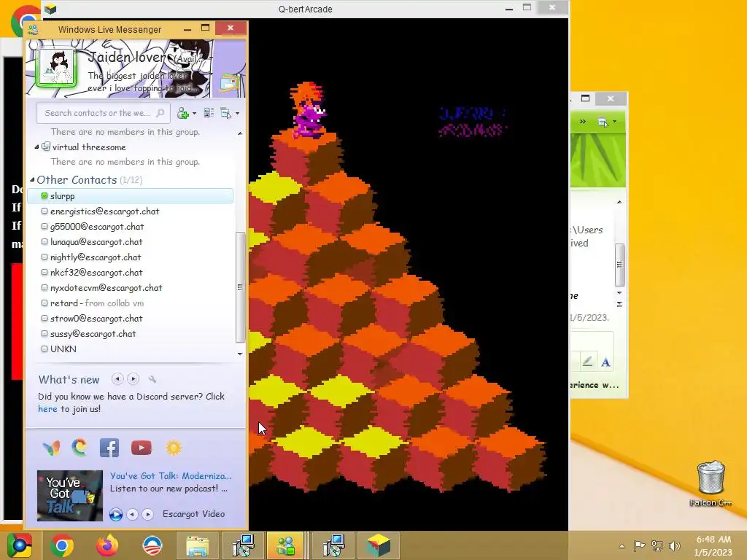The width and height of the screenshot is (747, 560).
Task: Click the pen icon in chat window
Action: pyautogui.click(x=587, y=362)
